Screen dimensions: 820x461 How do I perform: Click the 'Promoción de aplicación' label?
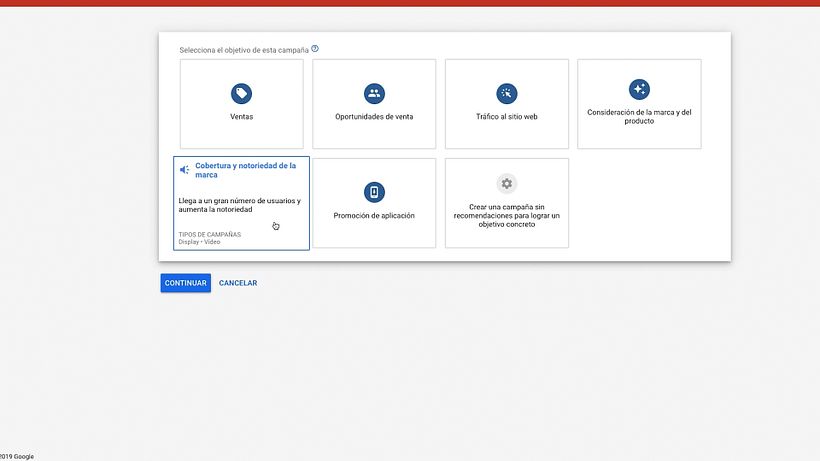click(374, 215)
